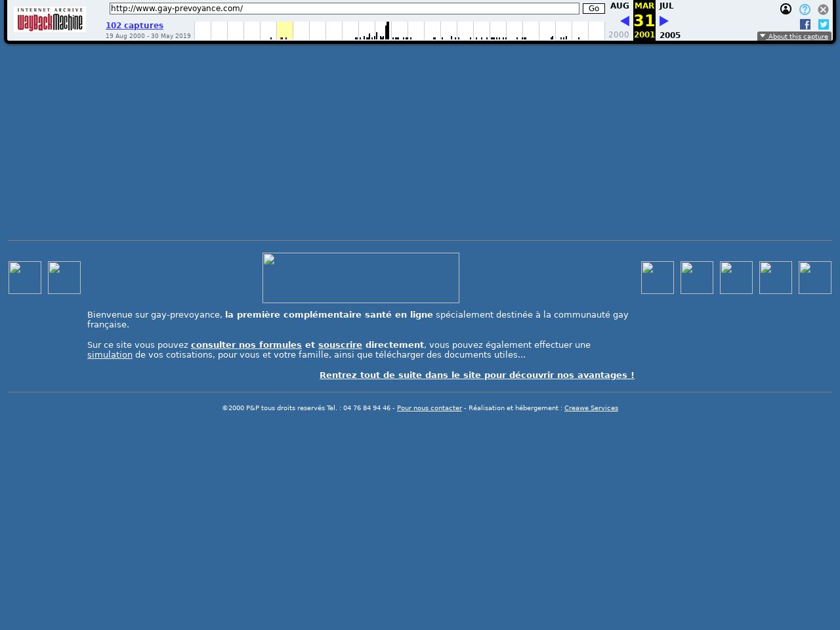Expand the About this capture panel
The image size is (840, 630).
coord(794,36)
